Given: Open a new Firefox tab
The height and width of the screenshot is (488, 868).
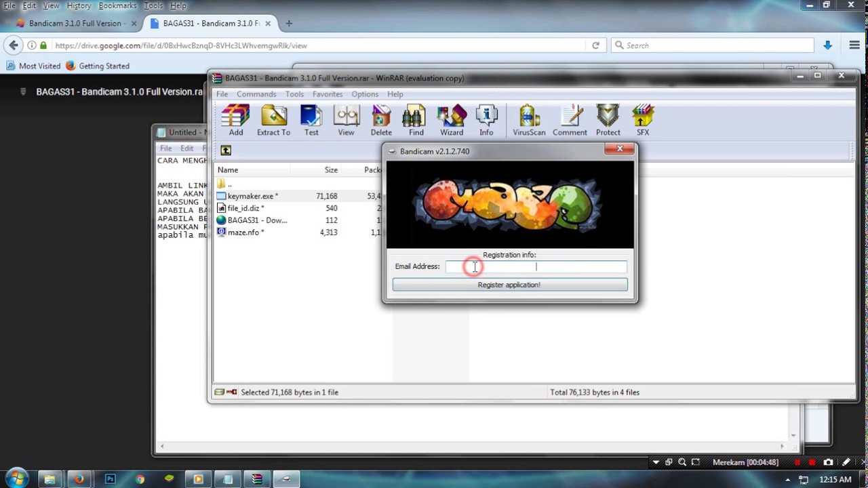Looking at the screenshot, I should point(289,23).
